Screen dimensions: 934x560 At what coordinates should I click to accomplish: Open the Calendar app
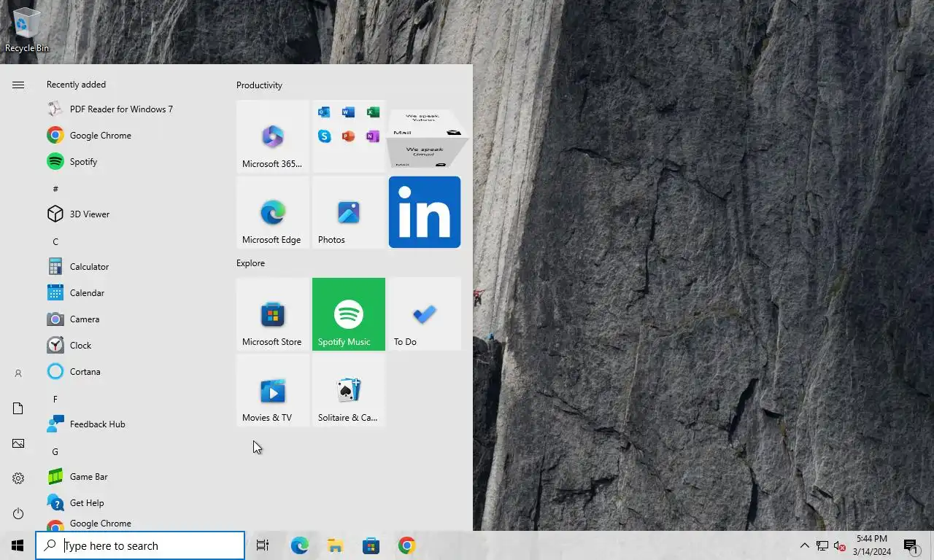131,293
